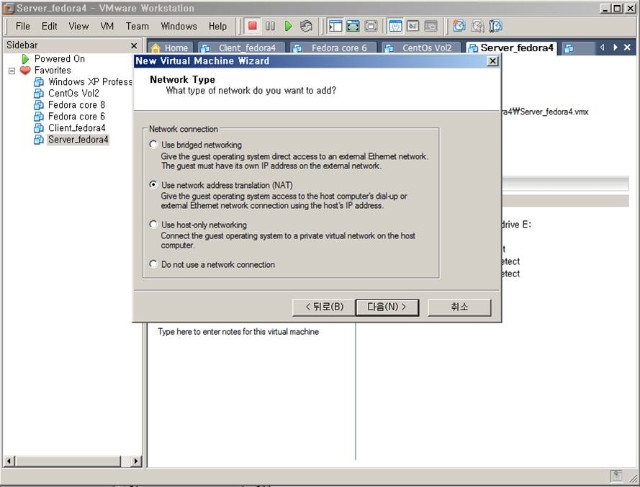640x487 pixels.
Task: Open the Windows menu
Action: pos(179,27)
